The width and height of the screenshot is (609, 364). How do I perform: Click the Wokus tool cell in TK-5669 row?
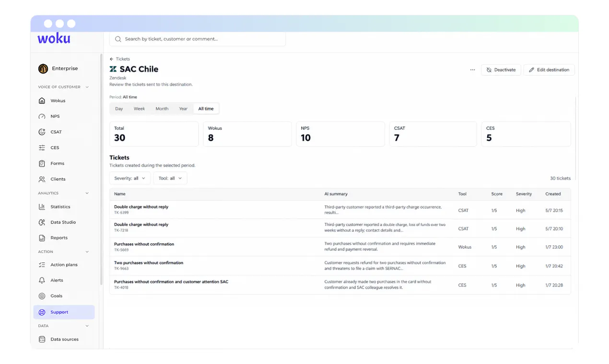click(x=465, y=247)
